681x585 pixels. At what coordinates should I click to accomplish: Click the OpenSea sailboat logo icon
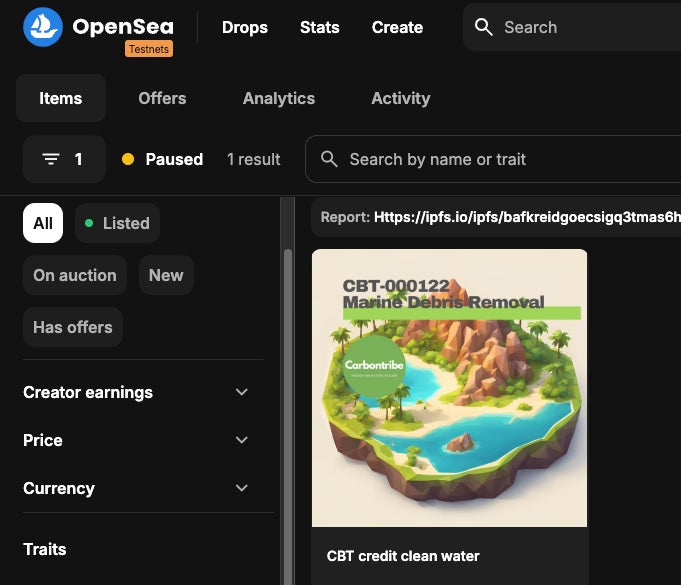tap(43, 27)
